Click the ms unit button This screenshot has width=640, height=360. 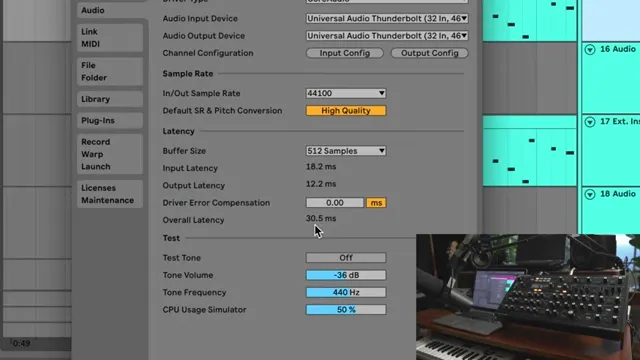376,203
